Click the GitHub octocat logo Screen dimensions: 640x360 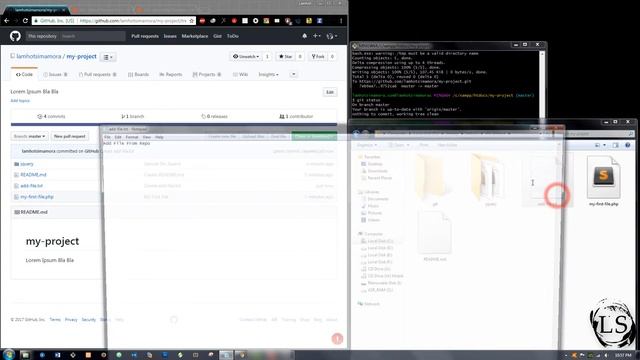(x=15, y=36)
